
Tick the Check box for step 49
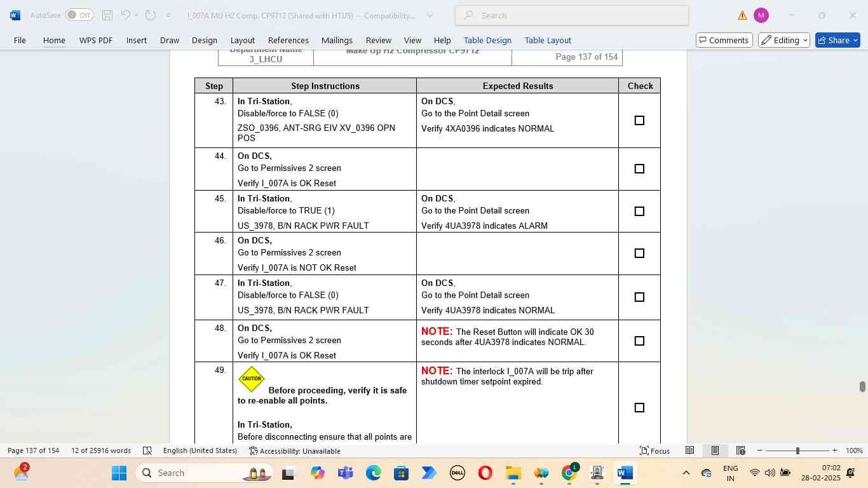click(x=639, y=407)
